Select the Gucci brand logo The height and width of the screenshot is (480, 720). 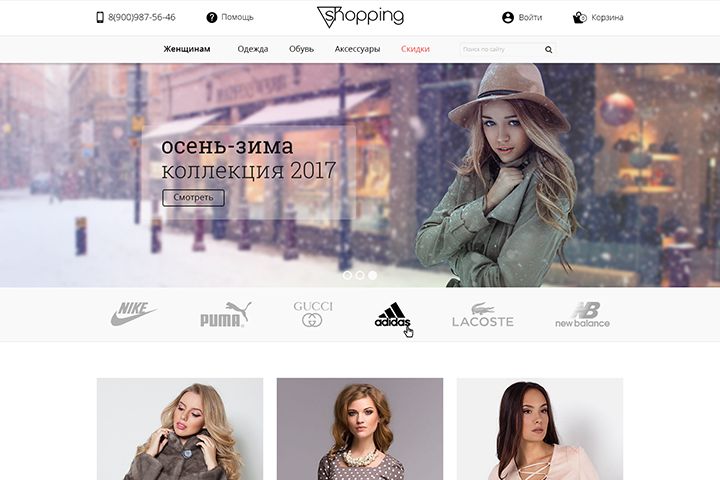tap(313, 314)
